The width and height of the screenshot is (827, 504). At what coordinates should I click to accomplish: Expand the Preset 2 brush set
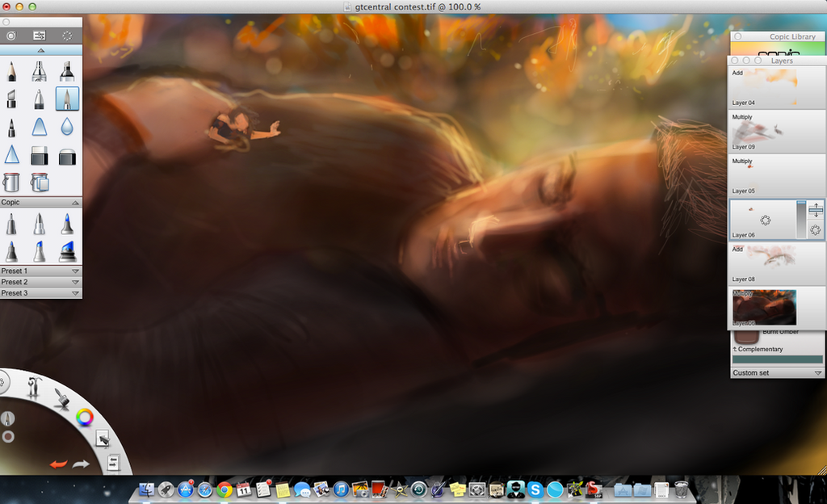[75, 282]
